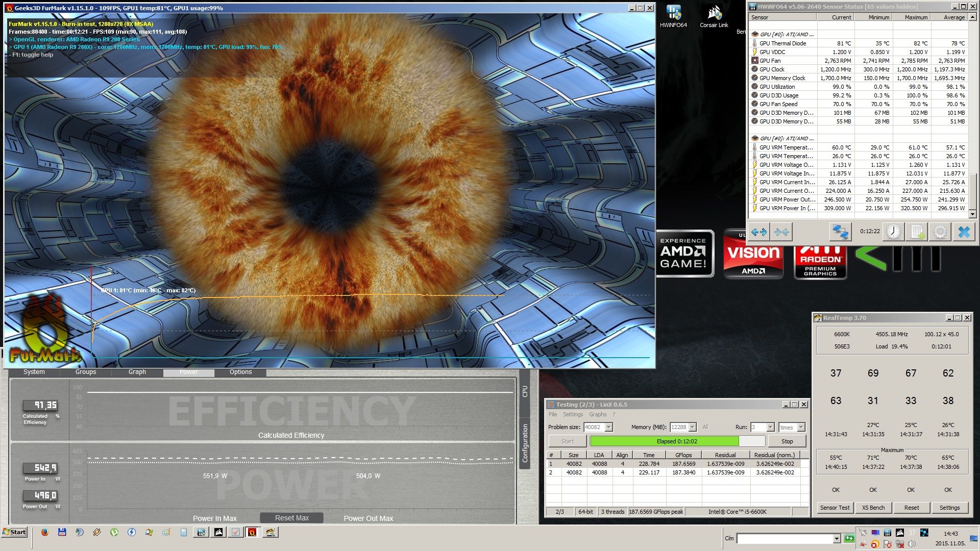
Task: Click the Corsair sail tray icon
Action: pyautogui.click(x=899, y=533)
